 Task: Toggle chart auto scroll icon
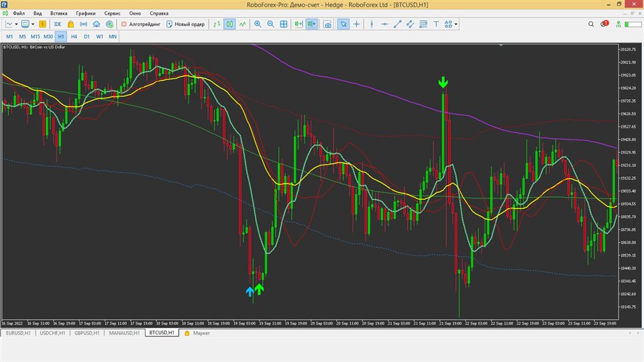299,24
